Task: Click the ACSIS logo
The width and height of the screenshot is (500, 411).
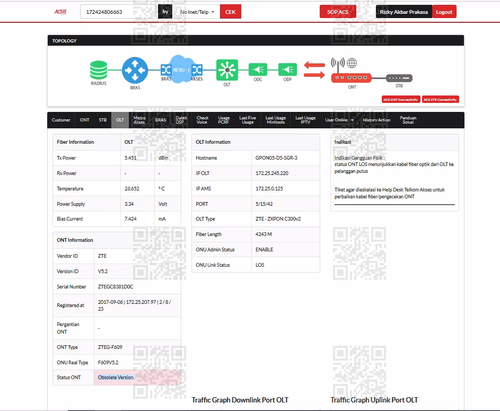Action: (60, 12)
